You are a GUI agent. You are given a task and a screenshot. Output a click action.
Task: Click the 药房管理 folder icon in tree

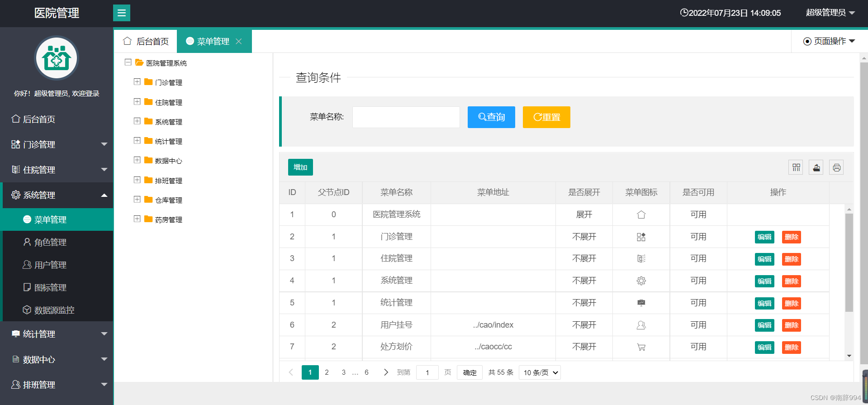point(148,219)
